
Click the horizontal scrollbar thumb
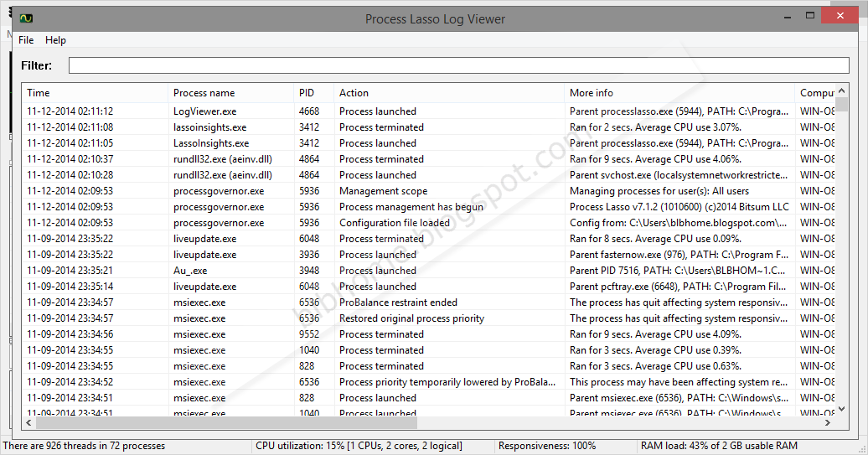click(226, 423)
